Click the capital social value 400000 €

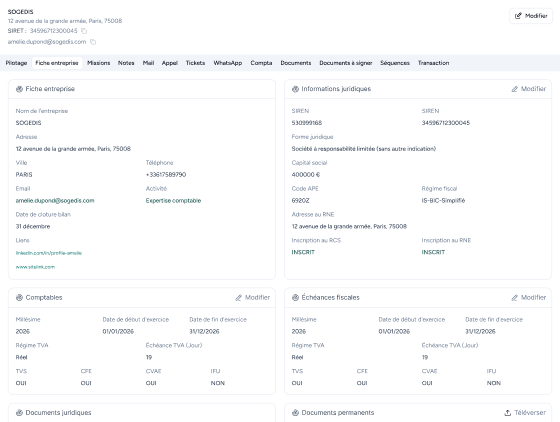306,175
